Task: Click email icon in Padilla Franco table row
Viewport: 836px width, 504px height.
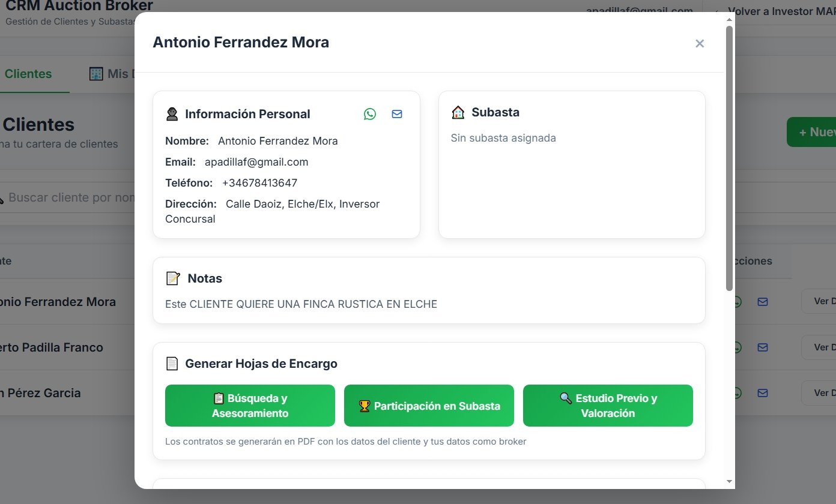Action: (x=763, y=347)
